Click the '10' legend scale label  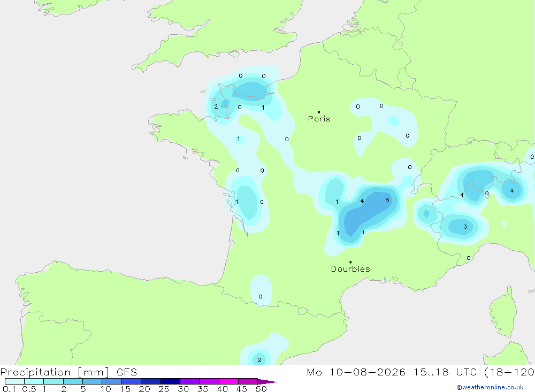click(106, 389)
